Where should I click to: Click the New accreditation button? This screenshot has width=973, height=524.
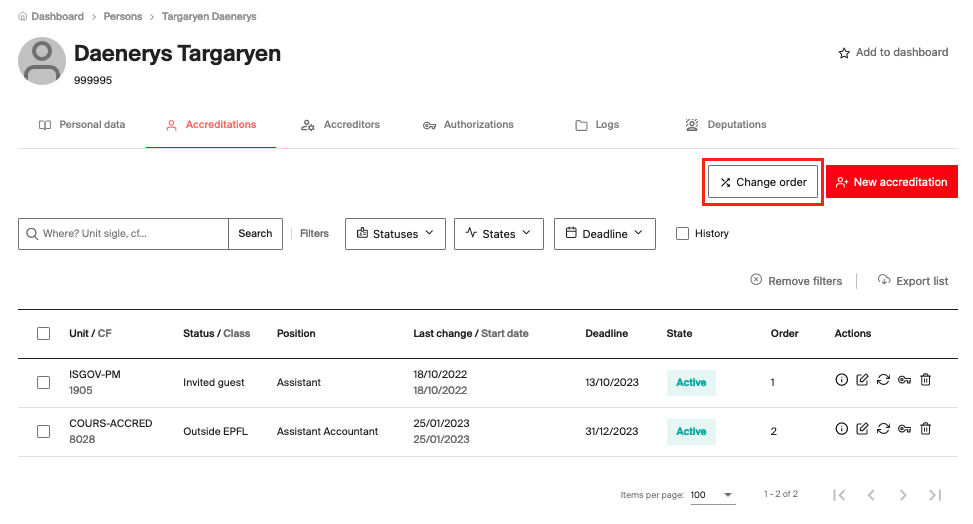891,182
